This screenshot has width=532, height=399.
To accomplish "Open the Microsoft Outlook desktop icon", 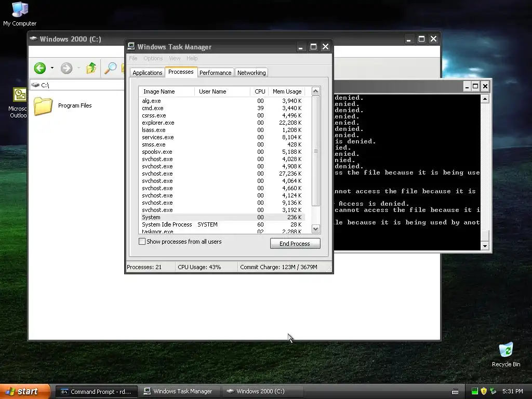I will coord(19,103).
